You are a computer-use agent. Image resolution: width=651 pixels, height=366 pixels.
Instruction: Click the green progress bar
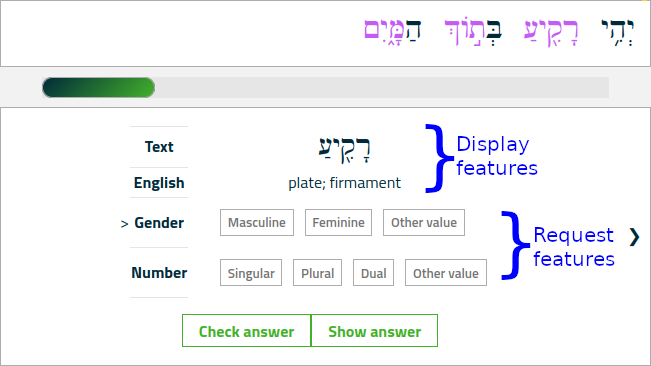pos(98,88)
